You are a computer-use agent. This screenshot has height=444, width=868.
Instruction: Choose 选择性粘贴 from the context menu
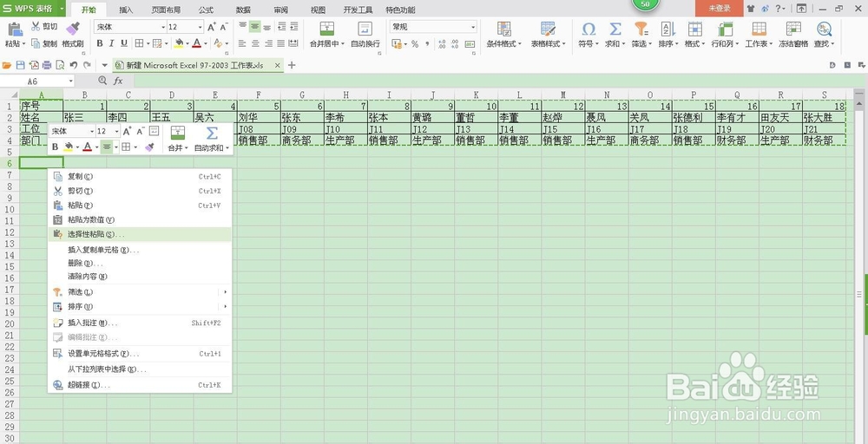[140, 234]
